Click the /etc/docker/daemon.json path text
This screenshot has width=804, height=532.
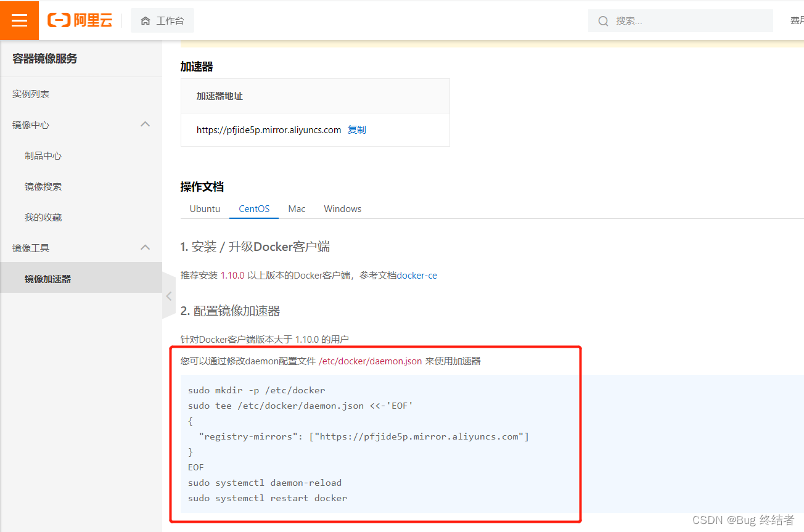tap(370, 361)
